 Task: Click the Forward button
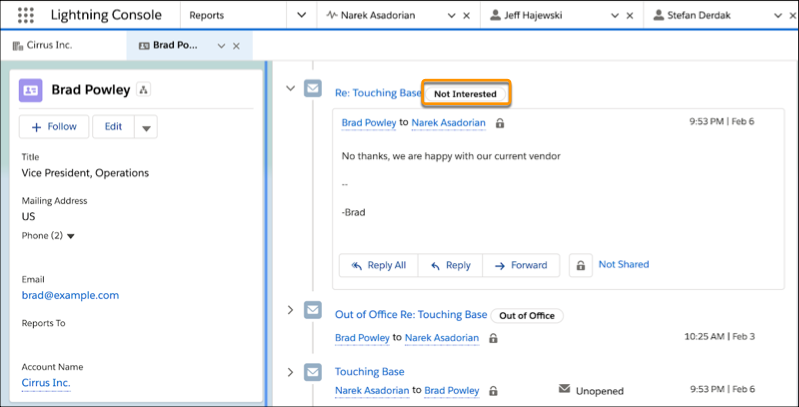tap(518, 265)
